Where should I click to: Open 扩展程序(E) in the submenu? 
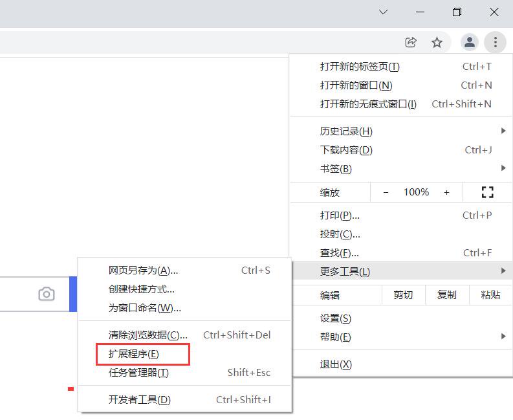coord(184,354)
